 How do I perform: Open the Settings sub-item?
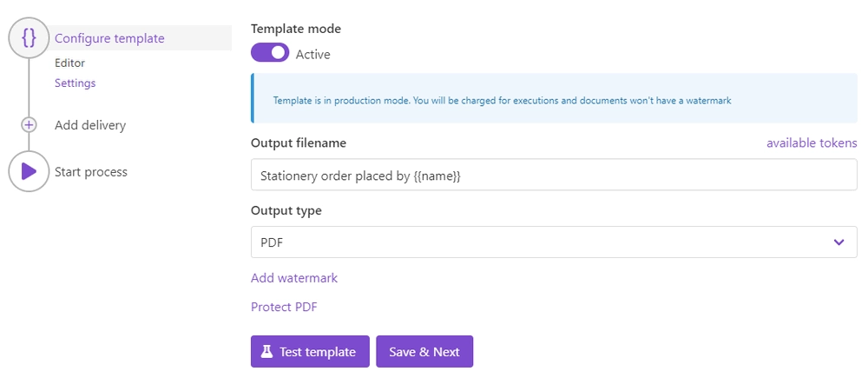76,83
